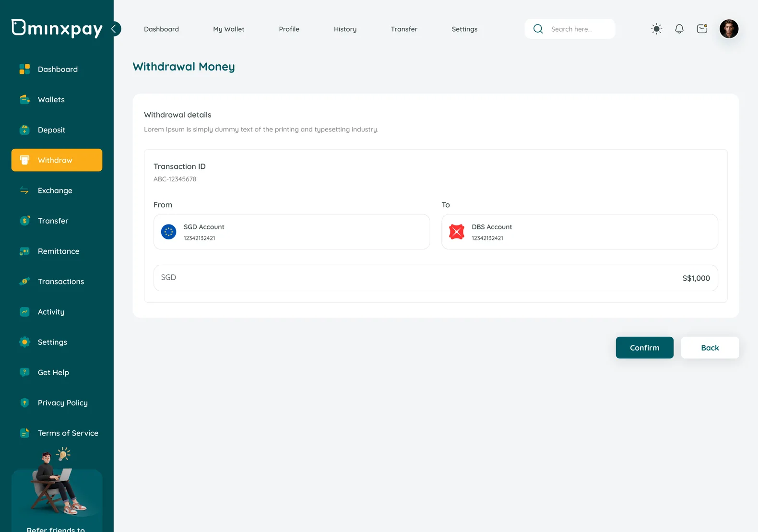Focus the Search here input

[570, 29]
